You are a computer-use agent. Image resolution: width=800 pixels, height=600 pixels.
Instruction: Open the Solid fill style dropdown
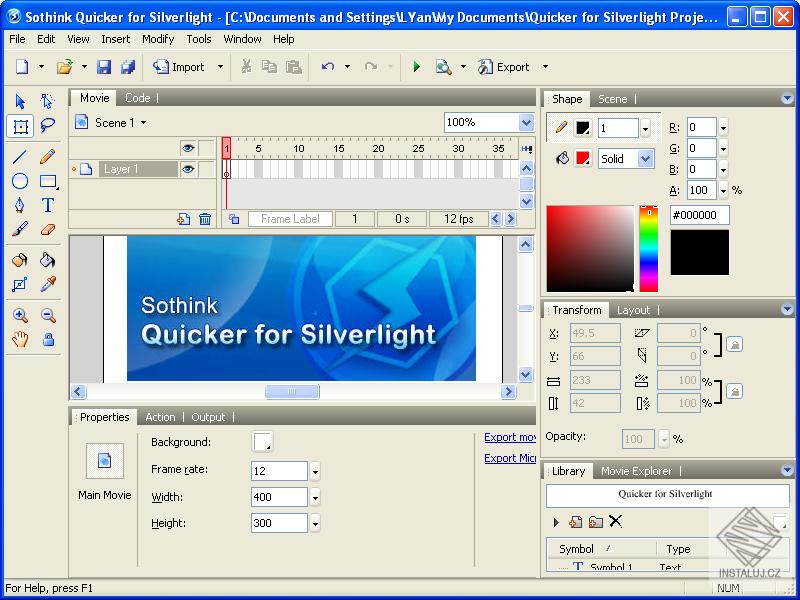[x=644, y=158]
